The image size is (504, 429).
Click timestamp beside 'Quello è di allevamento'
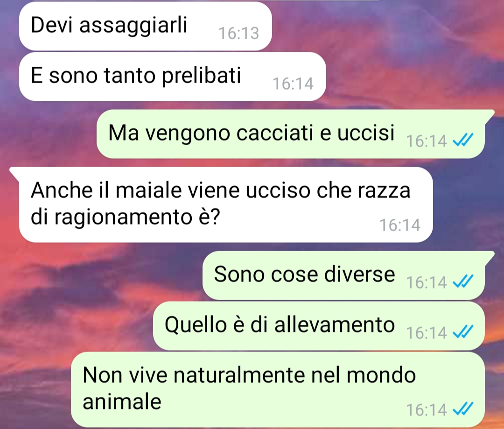click(x=427, y=332)
